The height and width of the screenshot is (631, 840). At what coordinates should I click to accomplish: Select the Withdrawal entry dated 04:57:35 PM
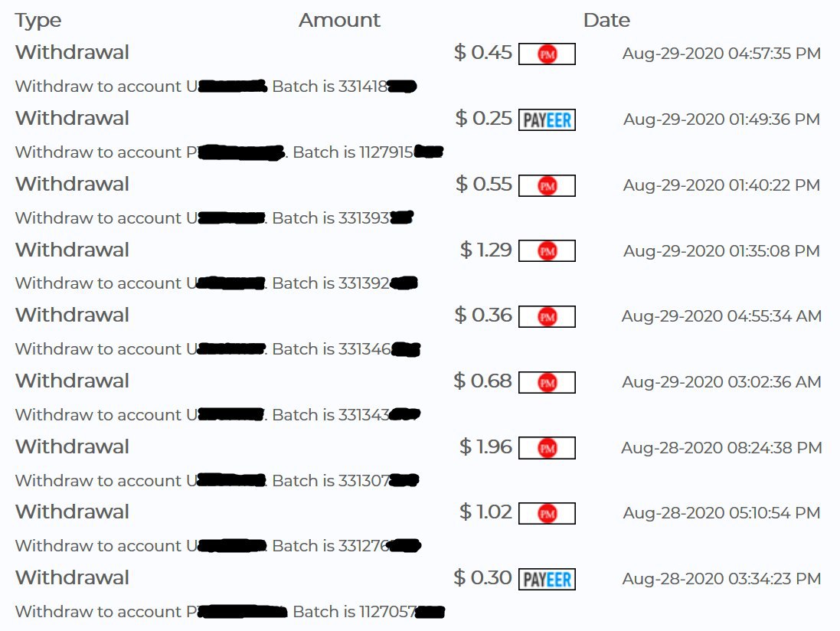point(72,53)
